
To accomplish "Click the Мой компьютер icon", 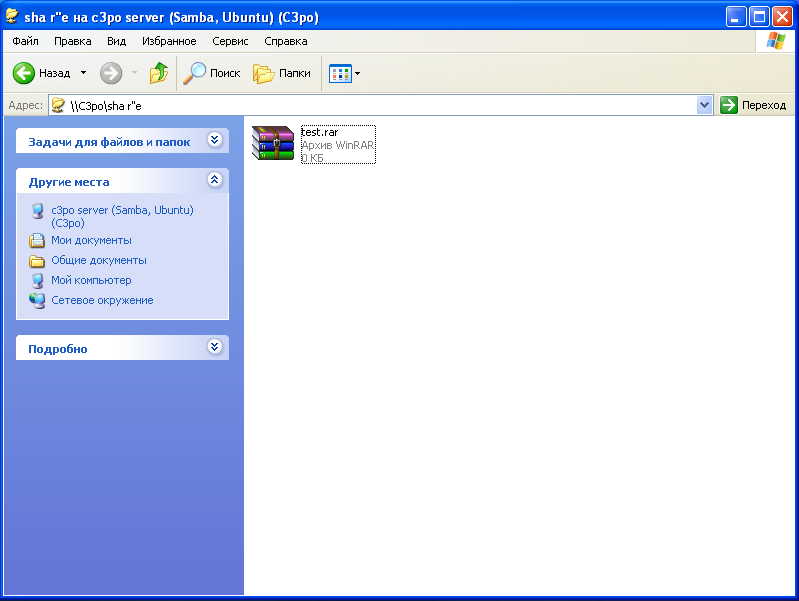I will click(x=37, y=281).
